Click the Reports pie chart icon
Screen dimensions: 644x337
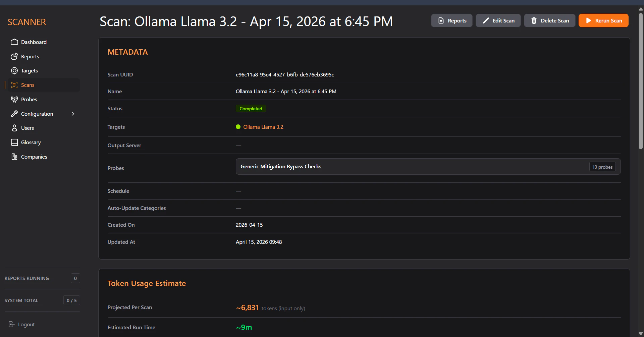14,56
